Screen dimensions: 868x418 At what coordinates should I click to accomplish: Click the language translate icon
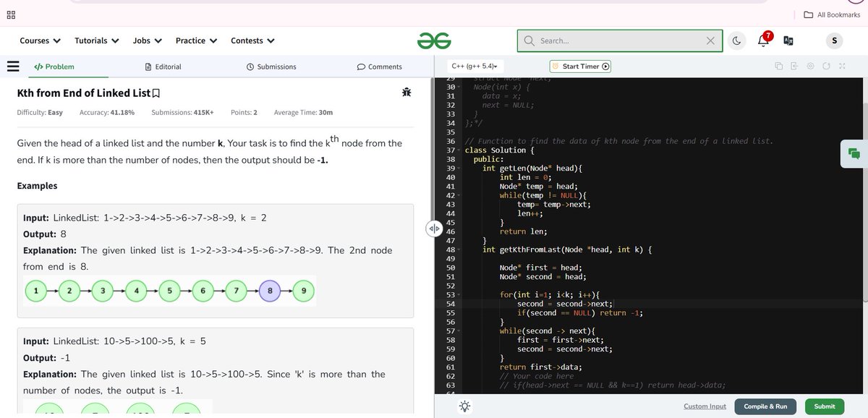point(788,40)
